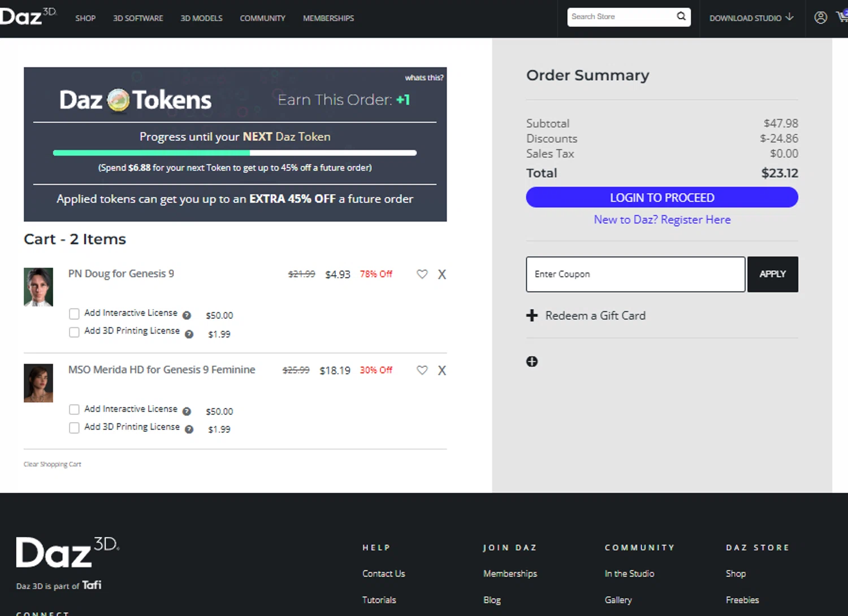The image size is (848, 616).
Task: Open the 3D Software menu
Action: tap(138, 18)
